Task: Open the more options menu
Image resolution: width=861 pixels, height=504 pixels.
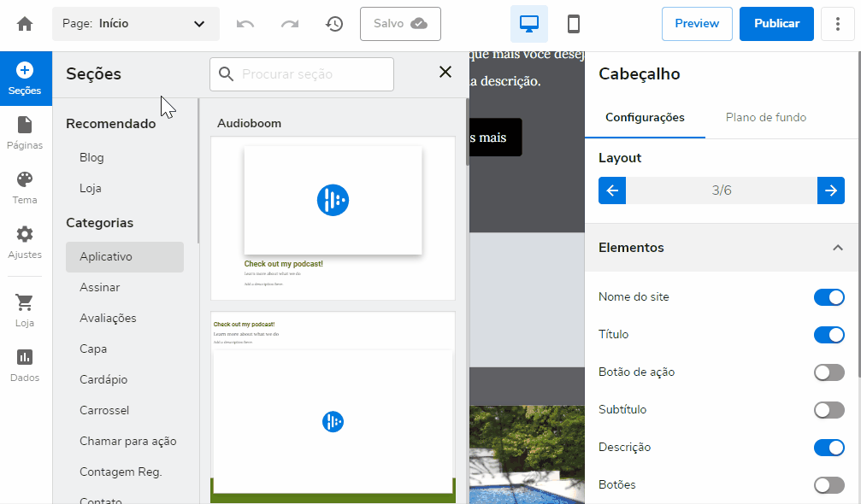Action: coord(837,24)
